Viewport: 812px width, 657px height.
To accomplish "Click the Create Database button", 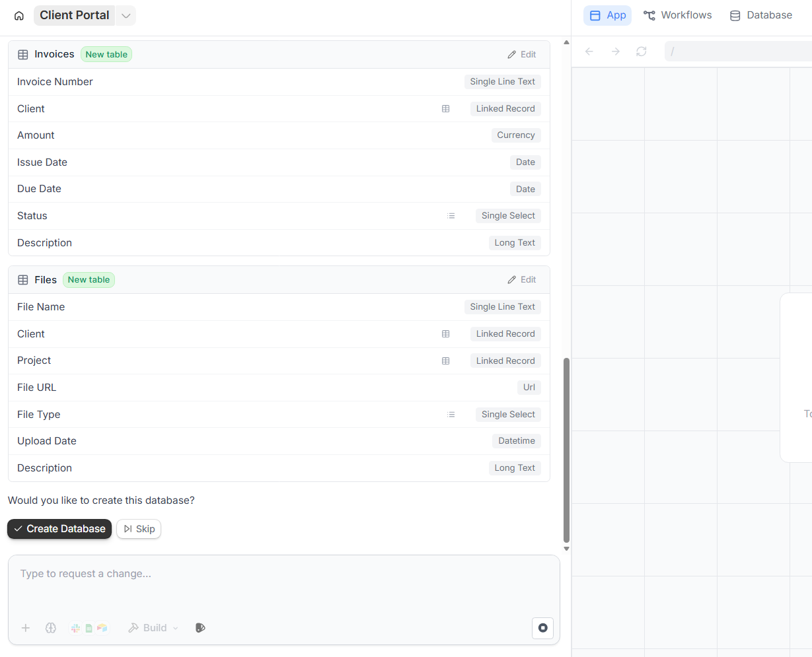I will point(59,529).
